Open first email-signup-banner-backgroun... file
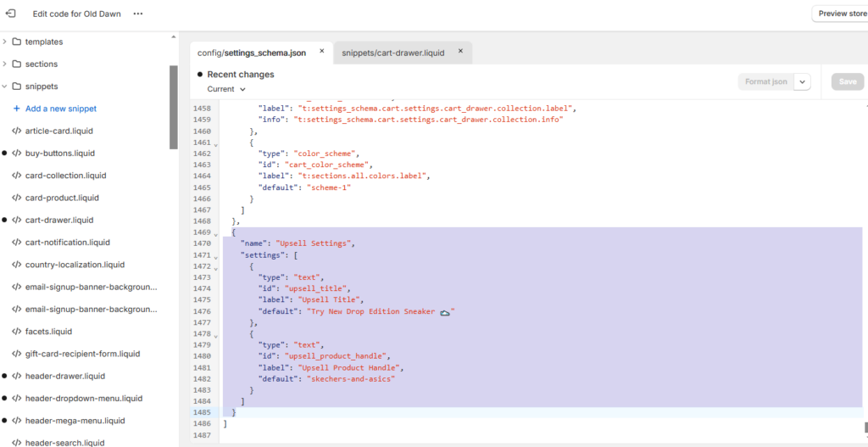The height and width of the screenshot is (447, 868). [x=92, y=287]
